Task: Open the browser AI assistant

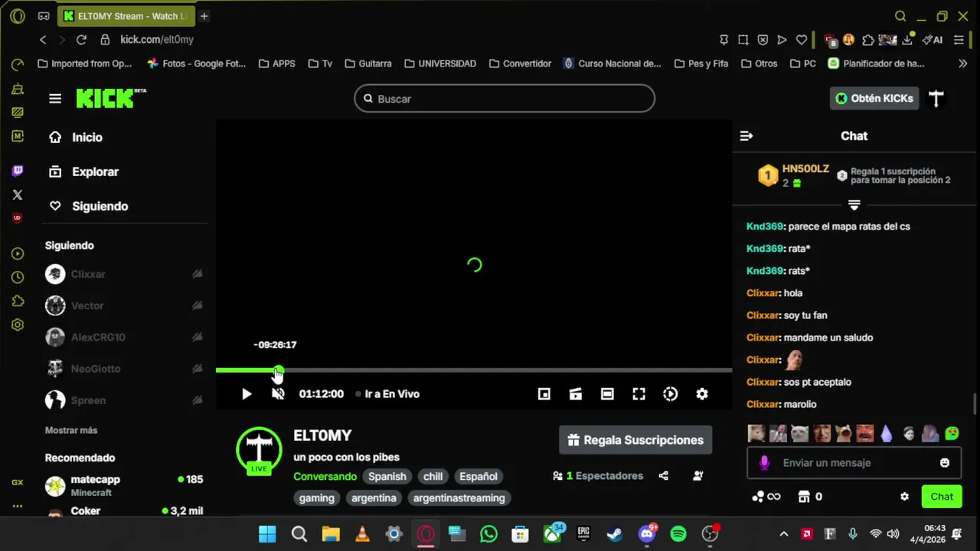Action: point(933,40)
